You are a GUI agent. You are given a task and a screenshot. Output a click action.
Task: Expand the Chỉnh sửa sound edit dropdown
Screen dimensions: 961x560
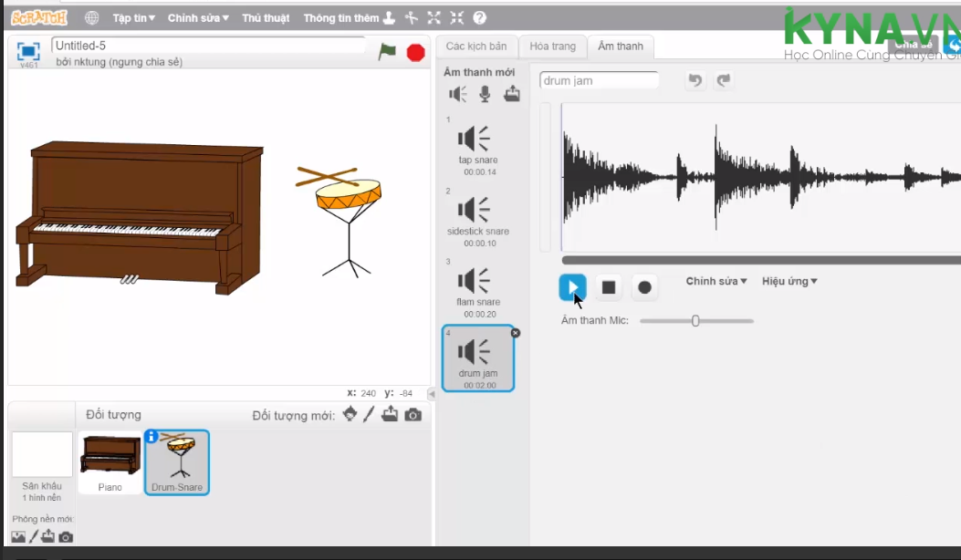tap(716, 281)
